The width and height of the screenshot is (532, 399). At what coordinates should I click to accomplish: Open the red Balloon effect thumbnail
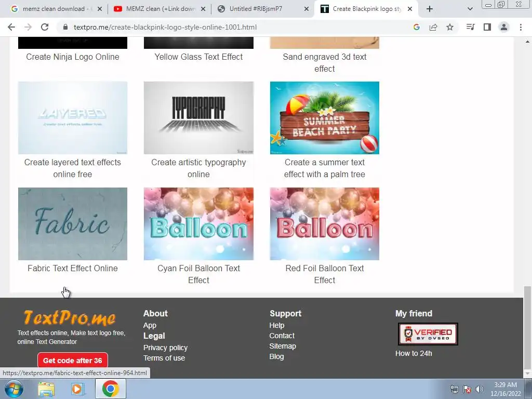click(x=325, y=224)
